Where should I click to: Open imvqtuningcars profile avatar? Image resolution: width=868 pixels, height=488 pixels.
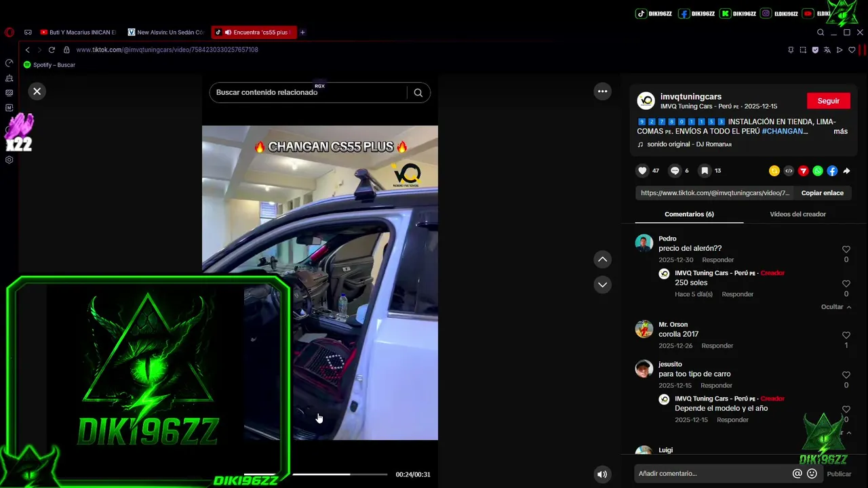646,101
